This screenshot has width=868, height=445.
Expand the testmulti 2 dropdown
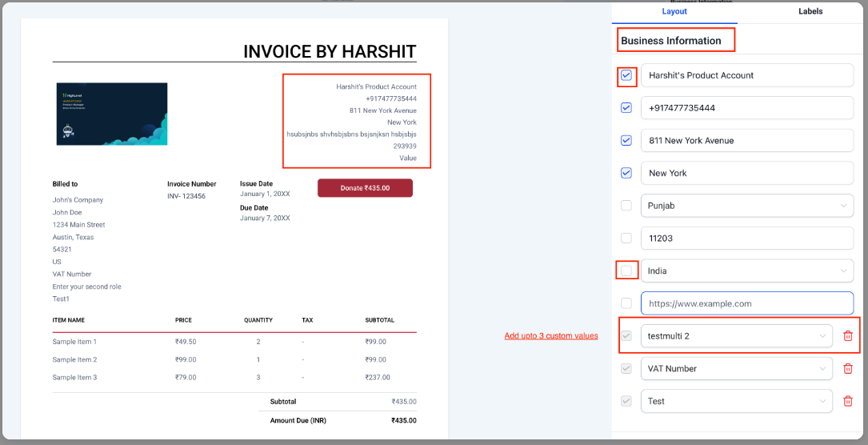pyautogui.click(x=736, y=336)
